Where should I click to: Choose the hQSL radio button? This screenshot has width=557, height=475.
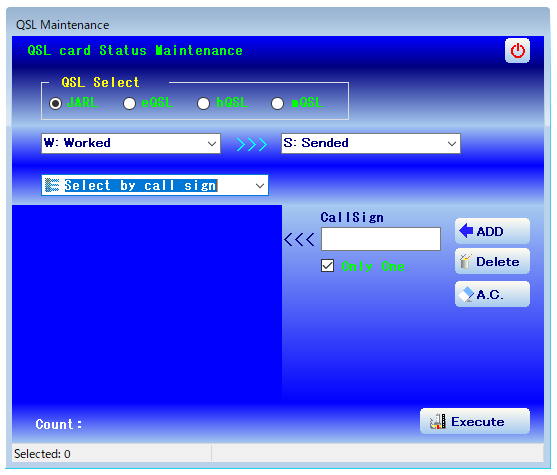(x=203, y=103)
